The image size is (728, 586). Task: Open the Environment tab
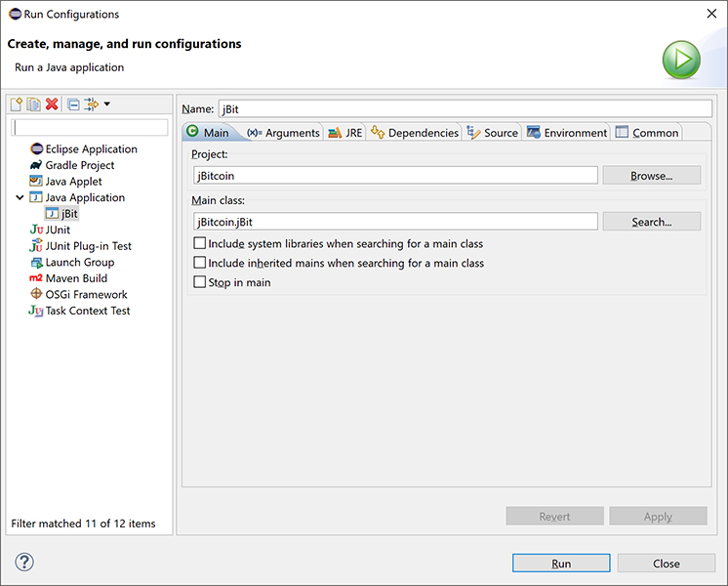tap(567, 133)
